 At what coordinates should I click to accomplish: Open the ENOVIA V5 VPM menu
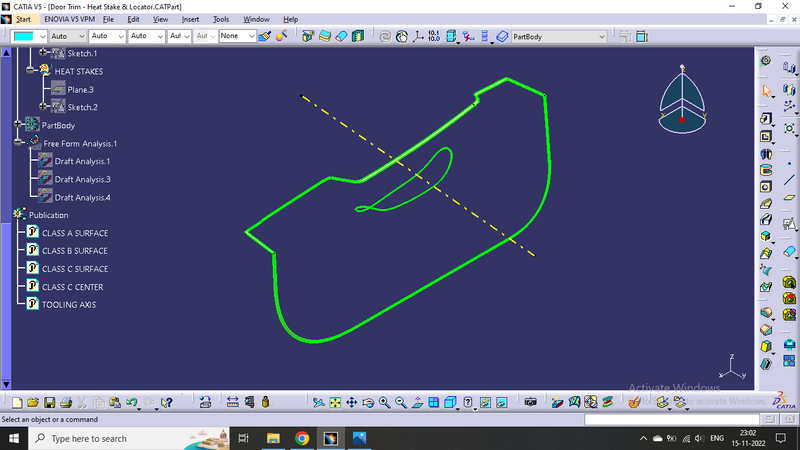[x=69, y=19]
